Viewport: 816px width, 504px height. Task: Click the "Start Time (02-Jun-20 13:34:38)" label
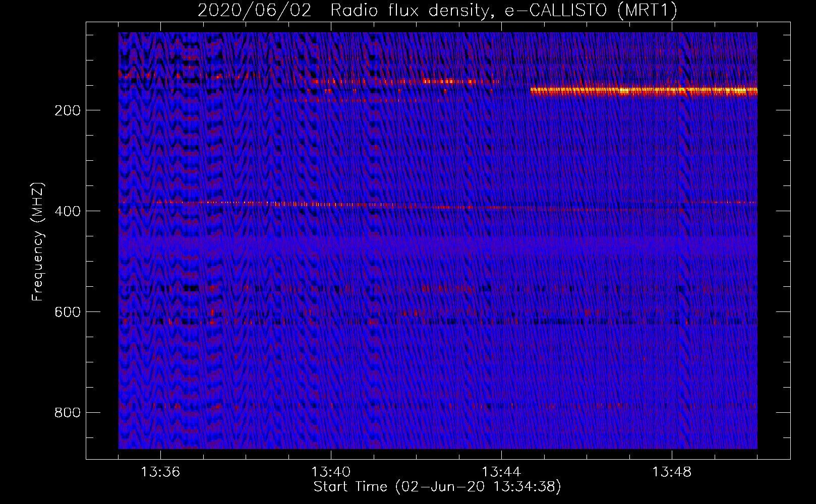437,487
